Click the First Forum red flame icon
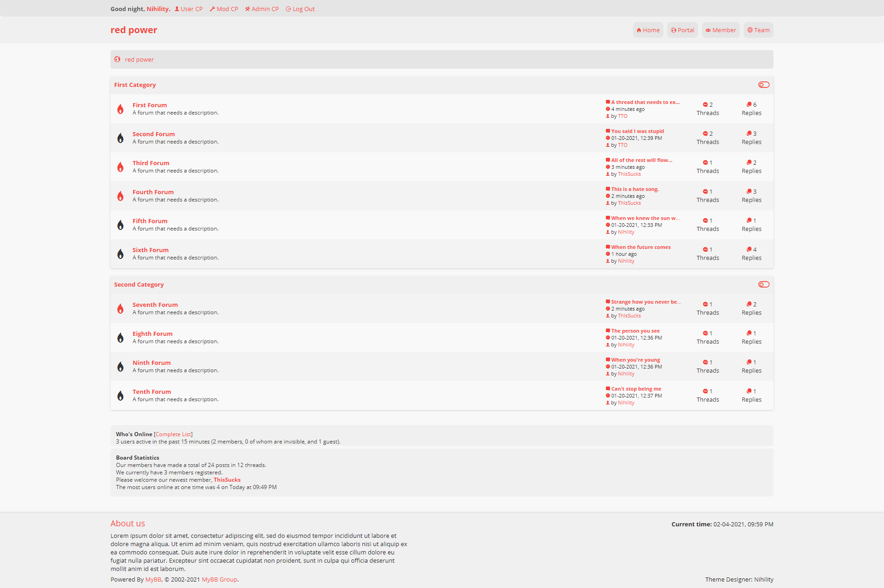 [x=120, y=109]
